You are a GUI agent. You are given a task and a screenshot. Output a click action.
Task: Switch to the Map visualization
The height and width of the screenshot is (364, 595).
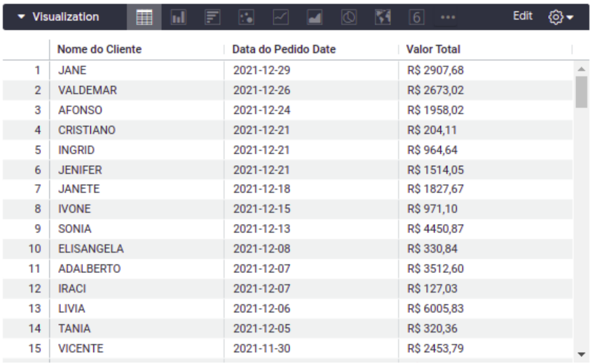(383, 17)
